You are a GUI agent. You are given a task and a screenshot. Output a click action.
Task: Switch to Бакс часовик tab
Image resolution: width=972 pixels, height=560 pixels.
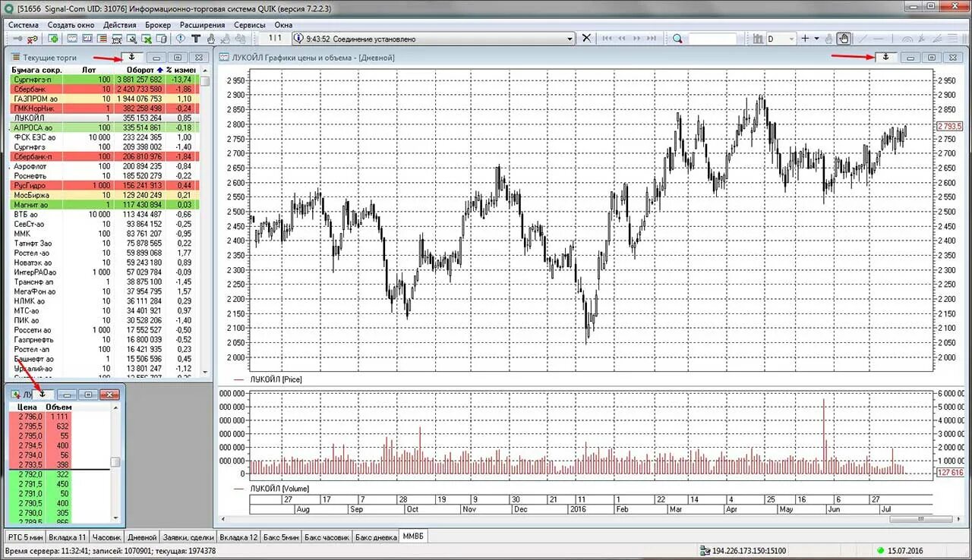point(327,537)
